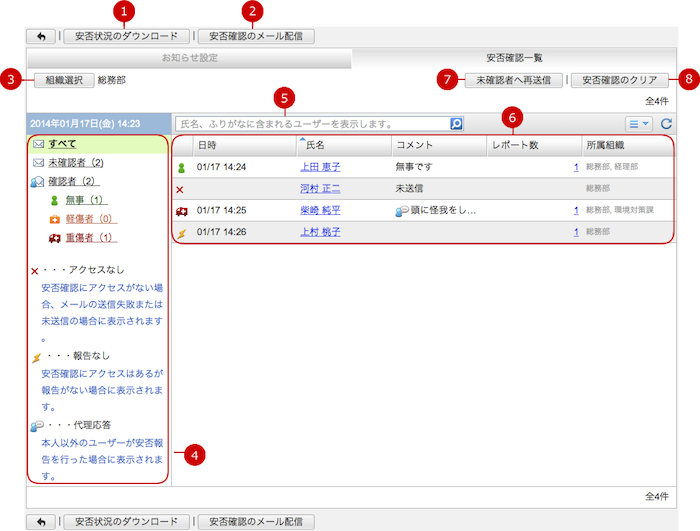Click date cell 01/17 14:25
Screen dimensions: 700x531
coord(221,210)
